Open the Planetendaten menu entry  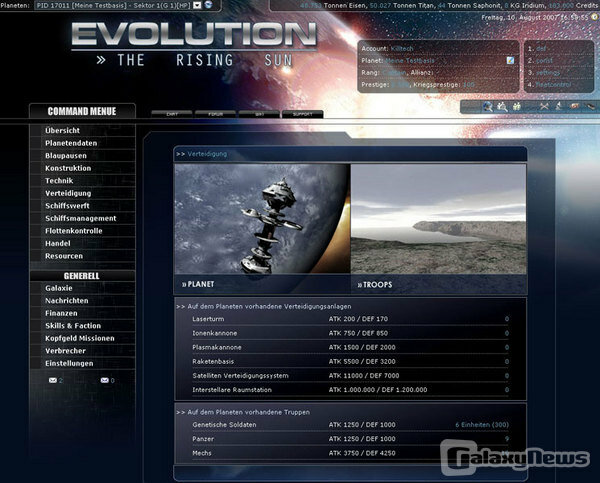[x=71, y=143]
